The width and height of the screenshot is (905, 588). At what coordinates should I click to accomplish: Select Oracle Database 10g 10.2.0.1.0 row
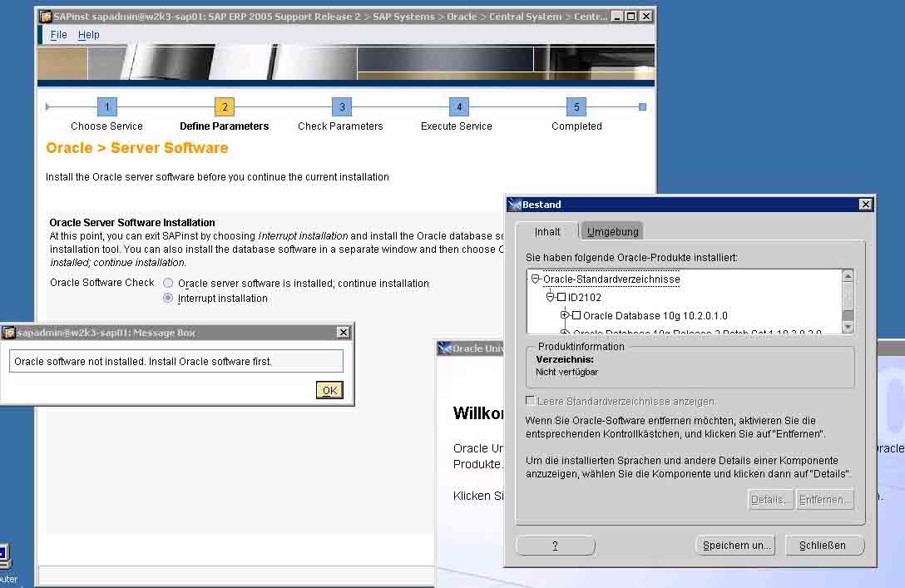pyautogui.click(x=655, y=316)
